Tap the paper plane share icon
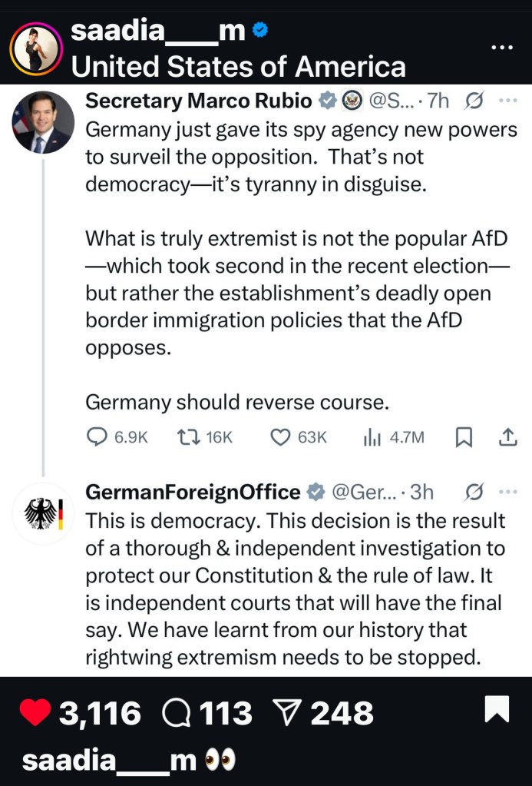The width and height of the screenshot is (532, 786). click(x=288, y=713)
